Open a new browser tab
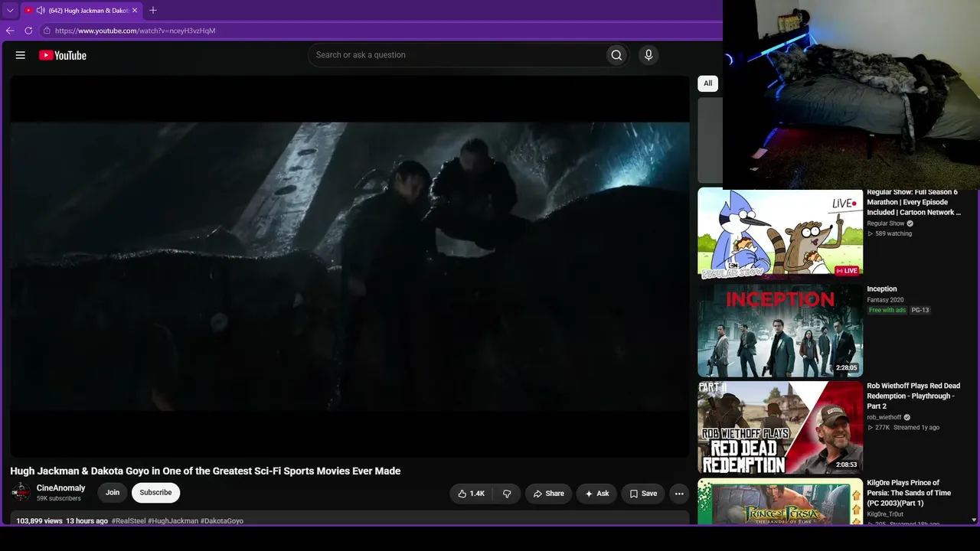 point(153,11)
